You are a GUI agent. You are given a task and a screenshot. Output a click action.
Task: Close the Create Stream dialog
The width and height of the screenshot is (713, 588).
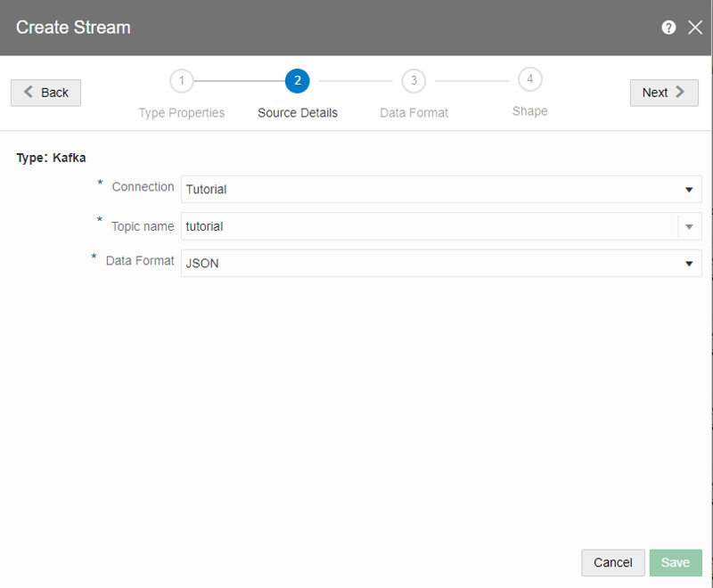tap(695, 28)
